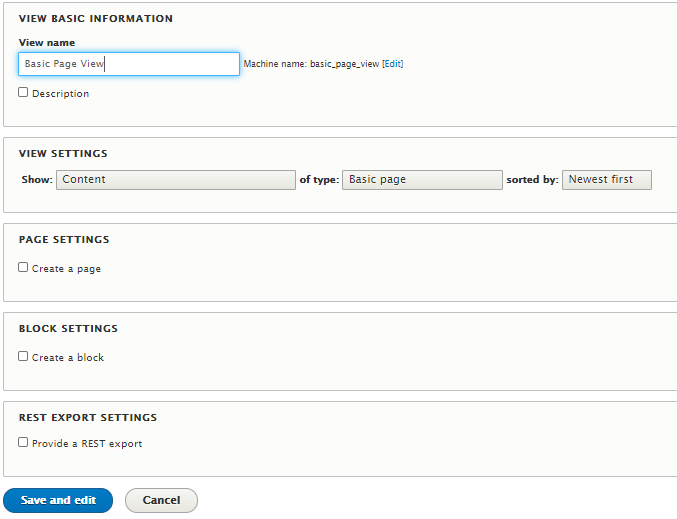The image size is (677, 519).
Task: Click the Cancel button
Action: tap(161, 500)
